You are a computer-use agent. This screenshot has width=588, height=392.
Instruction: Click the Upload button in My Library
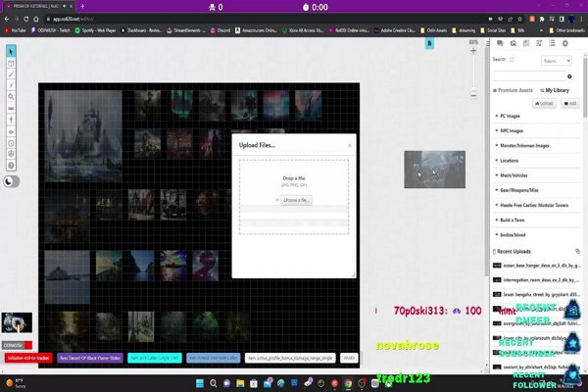point(544,103)
